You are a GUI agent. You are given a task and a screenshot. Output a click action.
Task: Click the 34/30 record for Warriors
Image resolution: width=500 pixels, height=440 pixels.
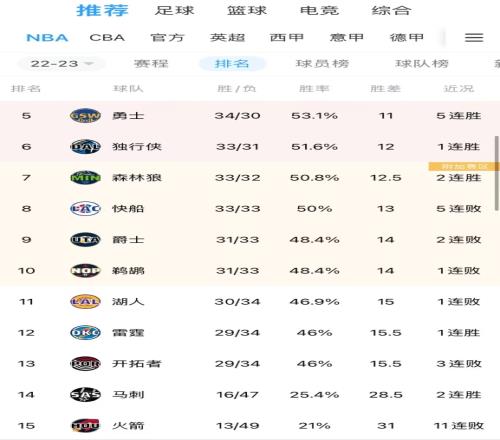coord(237,116)
